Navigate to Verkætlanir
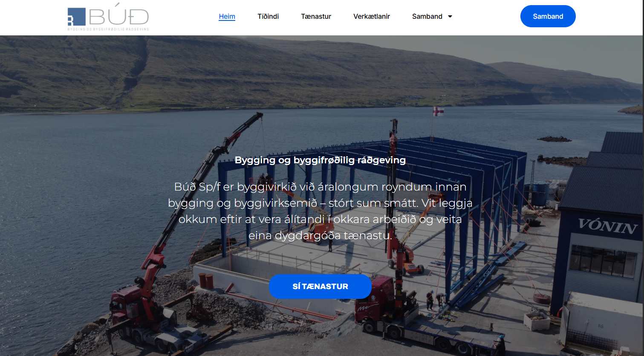This screenshot has height=356, width=644. click(x=371, y=16)
